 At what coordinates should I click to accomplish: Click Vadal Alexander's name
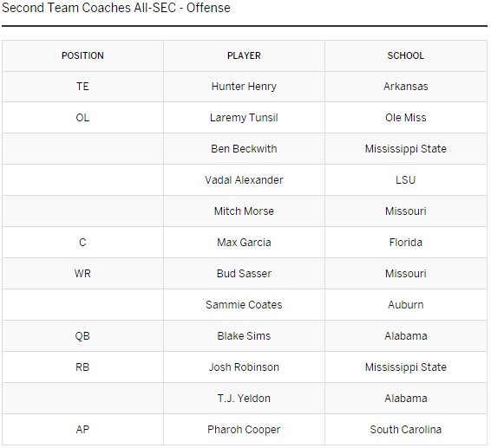point(244,180)
